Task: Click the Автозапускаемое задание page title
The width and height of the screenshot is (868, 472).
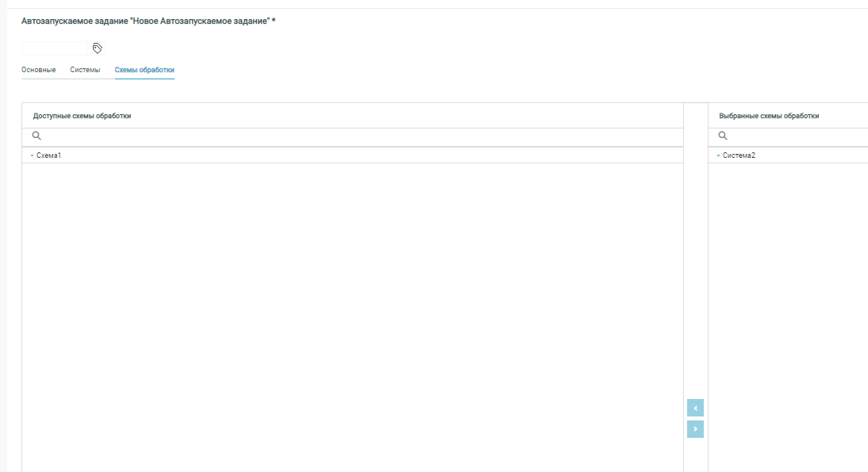Action: click(148, 21)
